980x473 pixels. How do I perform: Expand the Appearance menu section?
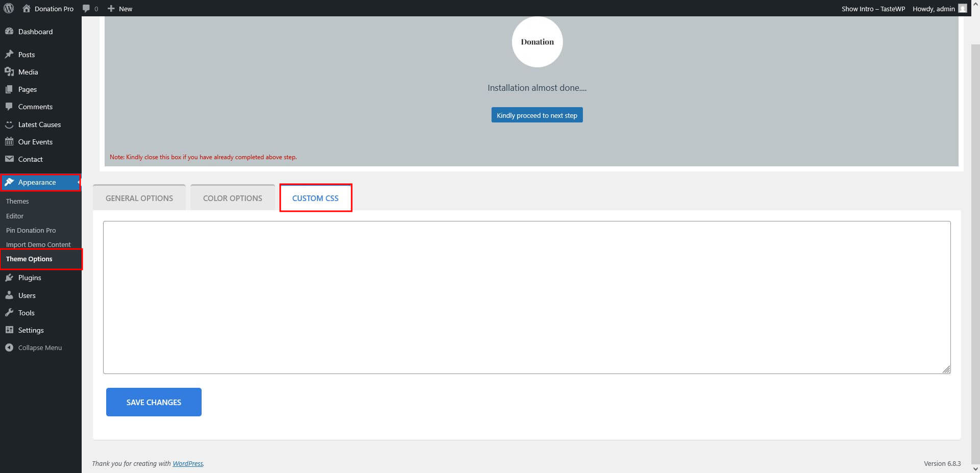pyautogui.click(x=37, y=182)
